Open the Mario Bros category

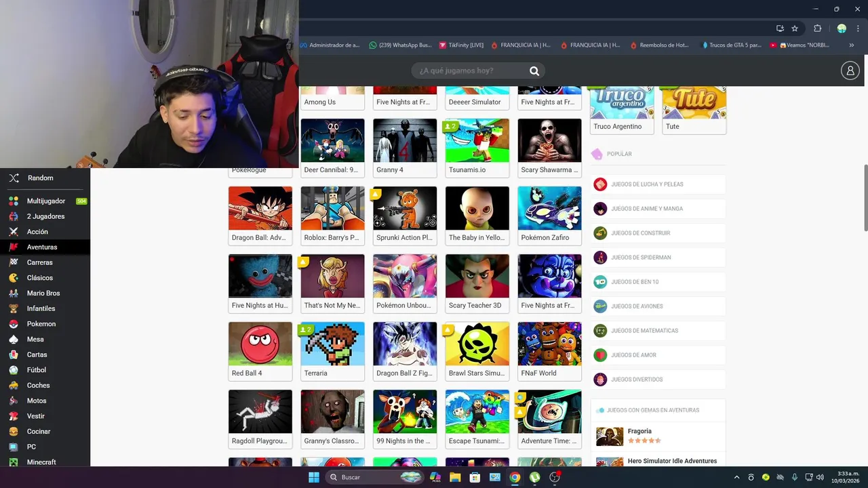coord(45,293)
